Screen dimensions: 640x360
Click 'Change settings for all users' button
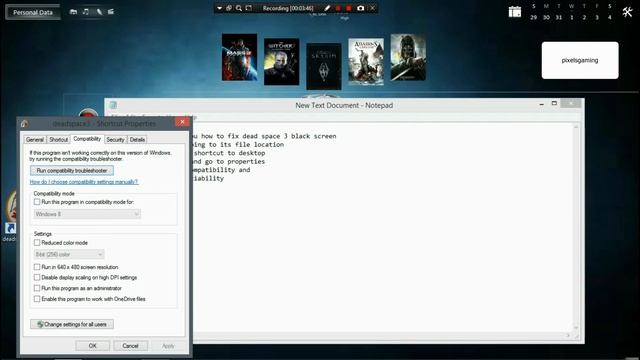point(72,324)
